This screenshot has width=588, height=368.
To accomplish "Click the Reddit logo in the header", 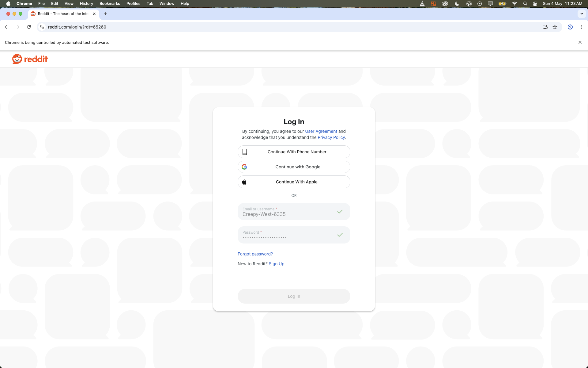I will [x=30, y=59].
